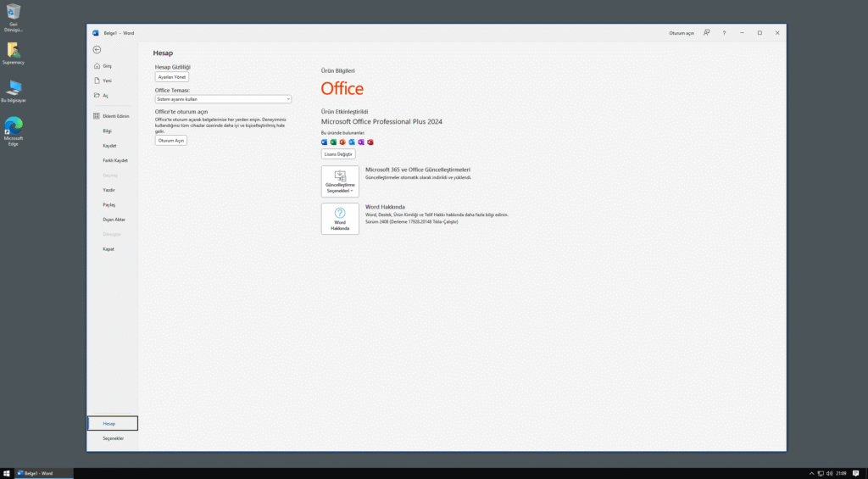Select Dışarı Aktar in the sidebar
868x479 pixels.
(113, 220)
